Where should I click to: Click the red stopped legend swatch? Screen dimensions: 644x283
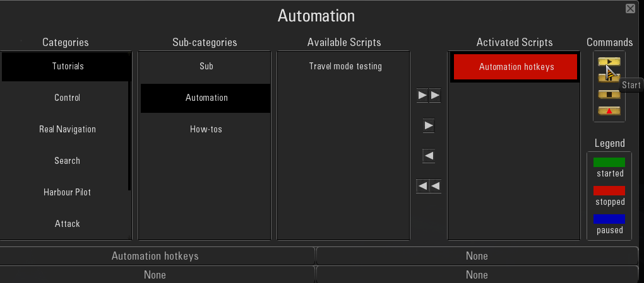tap(609, 191)
